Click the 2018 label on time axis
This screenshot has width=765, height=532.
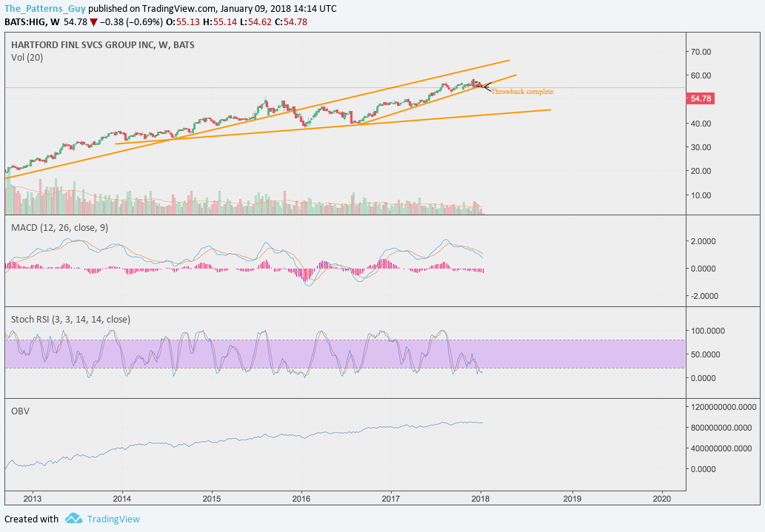pyautogui.click(x=481, y=499)
